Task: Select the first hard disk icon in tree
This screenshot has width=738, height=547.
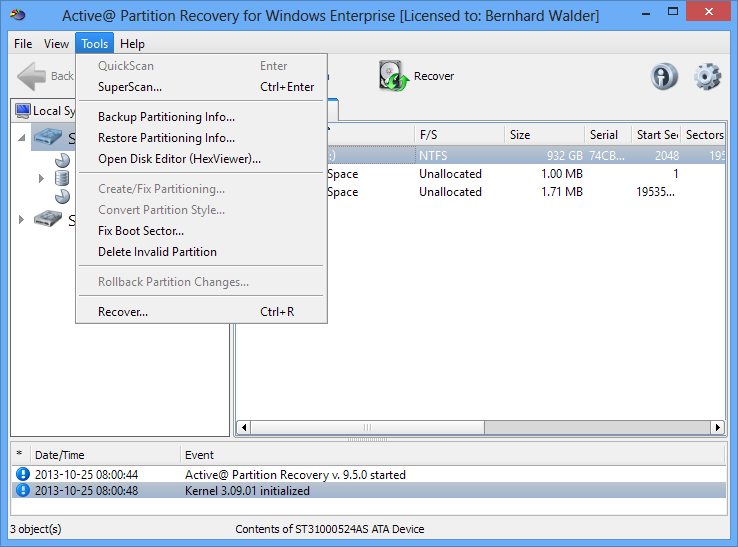Action: coord(48,137)
